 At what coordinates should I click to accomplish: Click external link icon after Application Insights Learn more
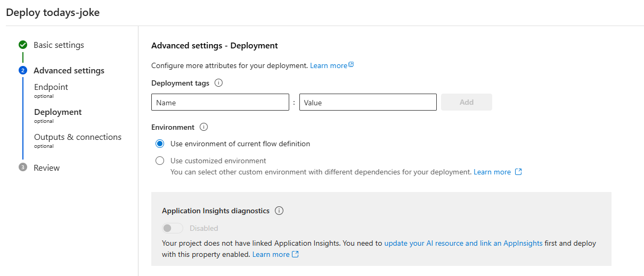[x=295, y=255]
